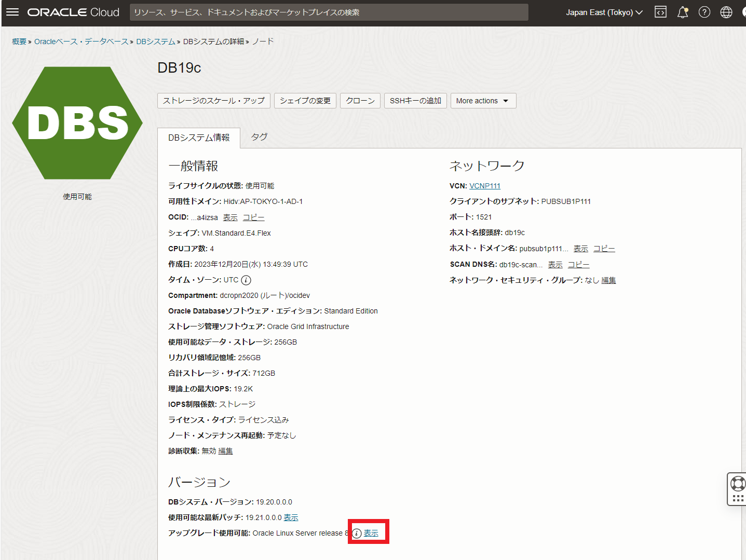
Task: Switch to the タグ tab
Action: pos(259,137)
